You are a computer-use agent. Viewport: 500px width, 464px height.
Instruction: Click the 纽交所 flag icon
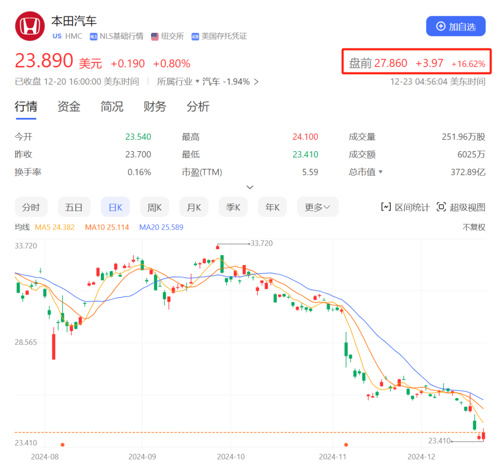point(155,36)
